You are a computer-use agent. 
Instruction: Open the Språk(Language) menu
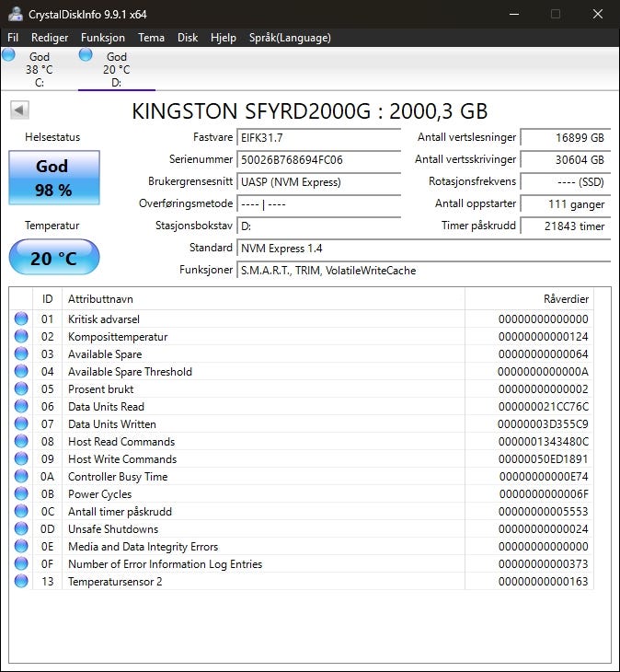pyautogui.click(x=290, y=38)
